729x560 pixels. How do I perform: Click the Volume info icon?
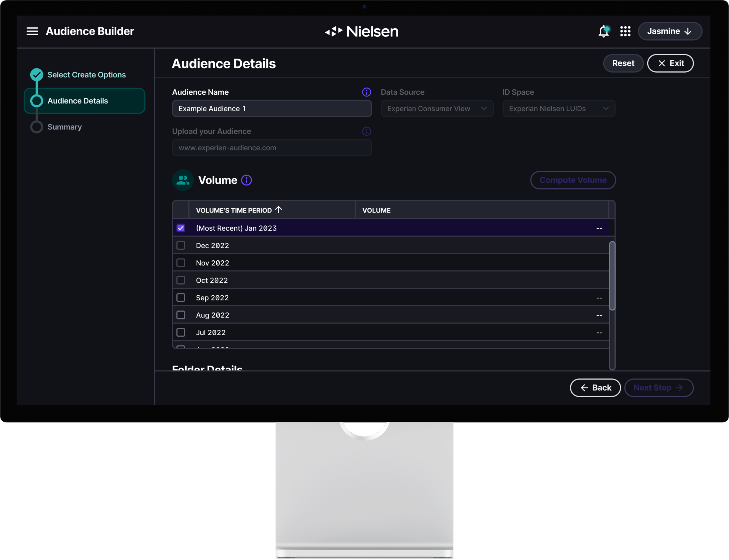tap(246, 180)
